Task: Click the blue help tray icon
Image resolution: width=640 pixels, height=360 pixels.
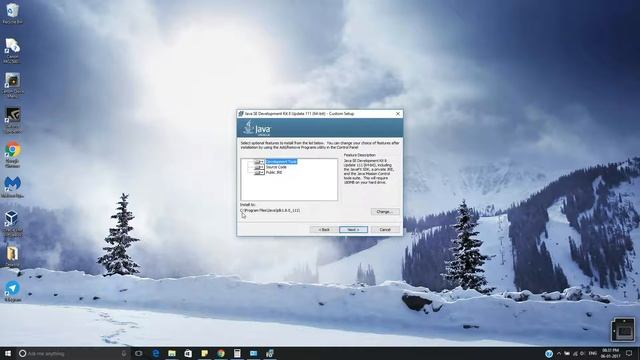Action: pyautogui.click(x=549, y=353)
